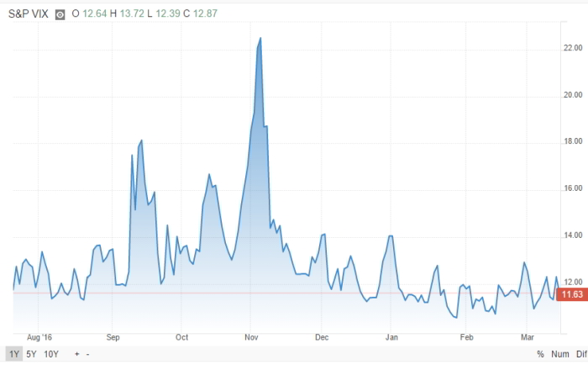The image size is (588, 370).
Task: Click the Aug '16 axis label
Action: pos(39,337)
